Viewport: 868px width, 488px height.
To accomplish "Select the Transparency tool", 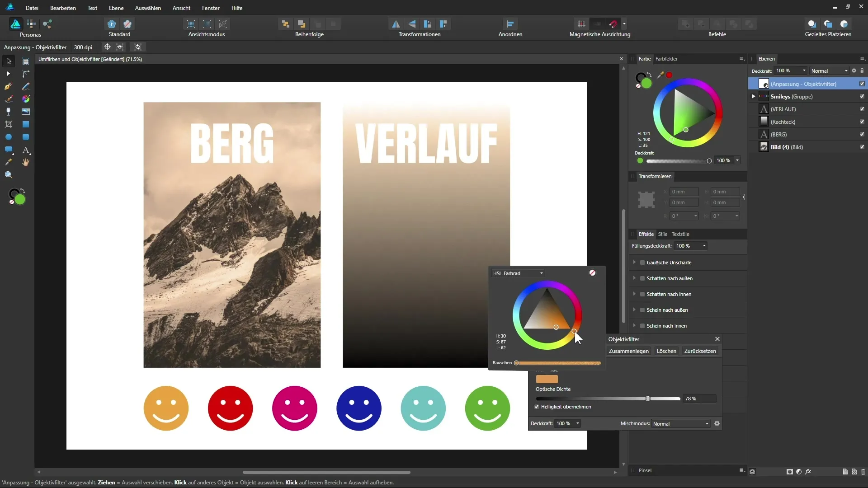I will pyautogui.click(x=9, y=112).
